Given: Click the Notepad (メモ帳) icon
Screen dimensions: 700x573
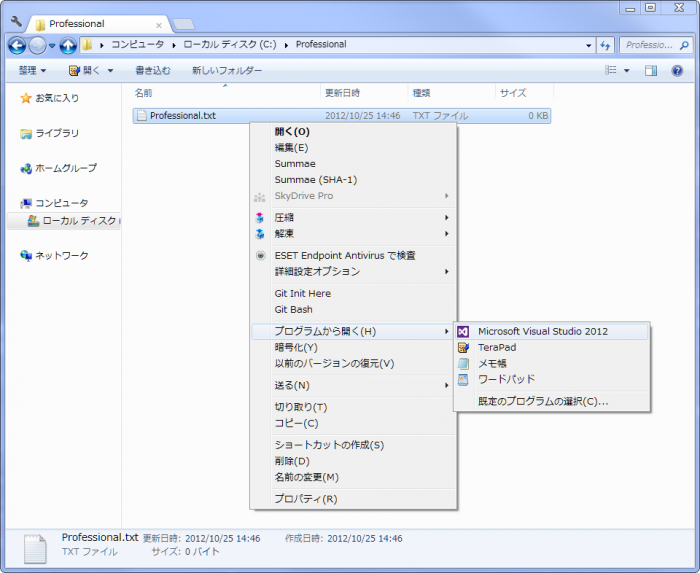Looking at the screenshot, I should point(463,364).
